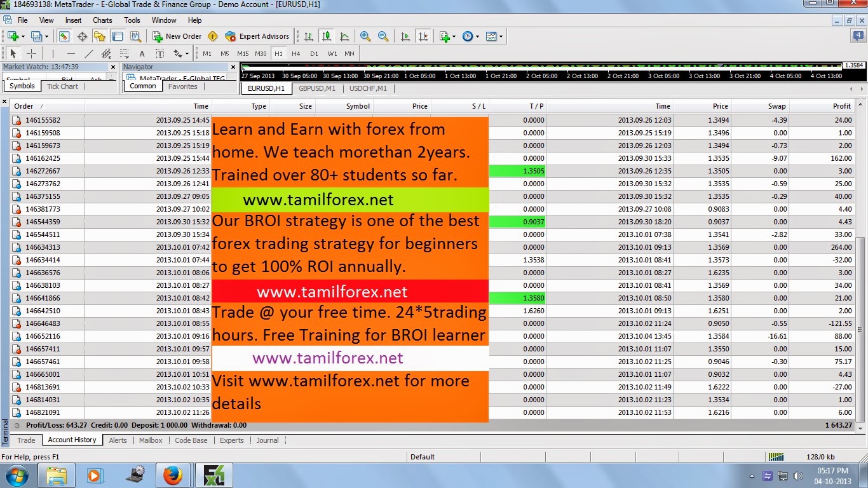Open the Indicators list icon
This screenshot has width=868, height=488.
(x=445, y=36)
